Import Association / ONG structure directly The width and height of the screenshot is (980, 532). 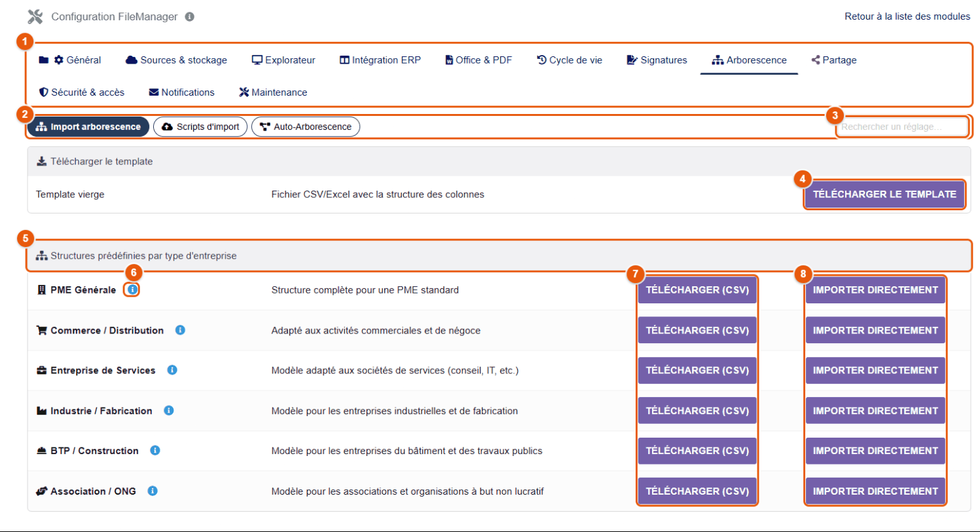(x=875, y=491)
